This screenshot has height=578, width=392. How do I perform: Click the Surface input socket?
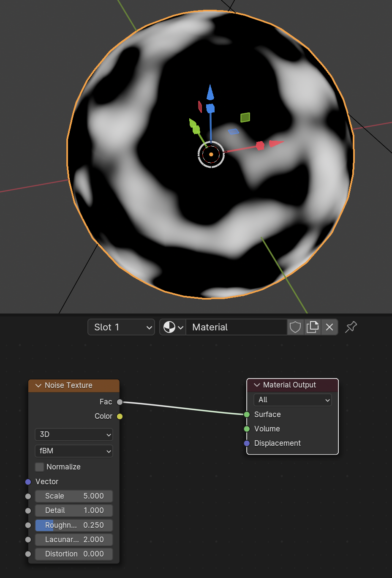click(247, 414)
